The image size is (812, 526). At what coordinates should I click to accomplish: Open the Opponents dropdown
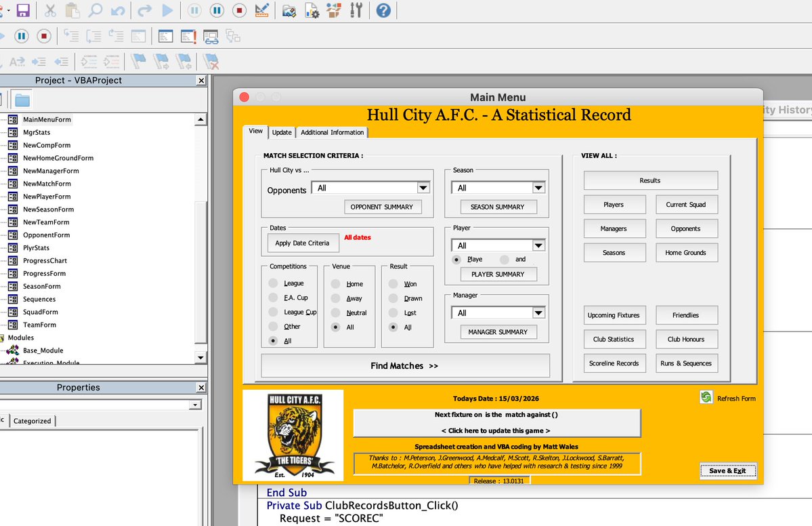(423, 188)
